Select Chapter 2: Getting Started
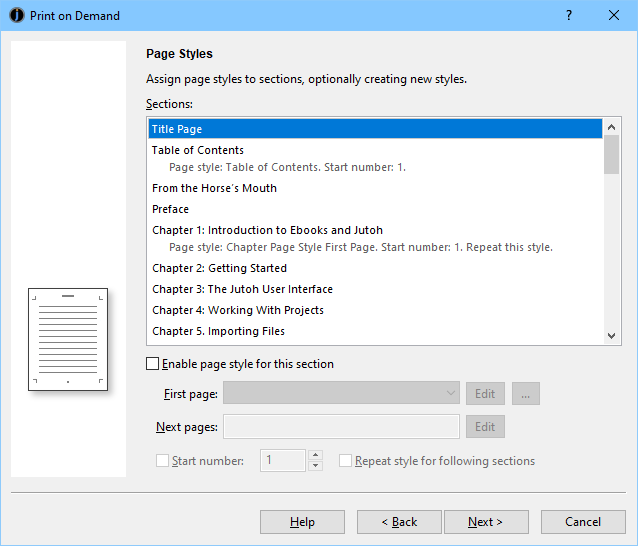 pos(219,268)
